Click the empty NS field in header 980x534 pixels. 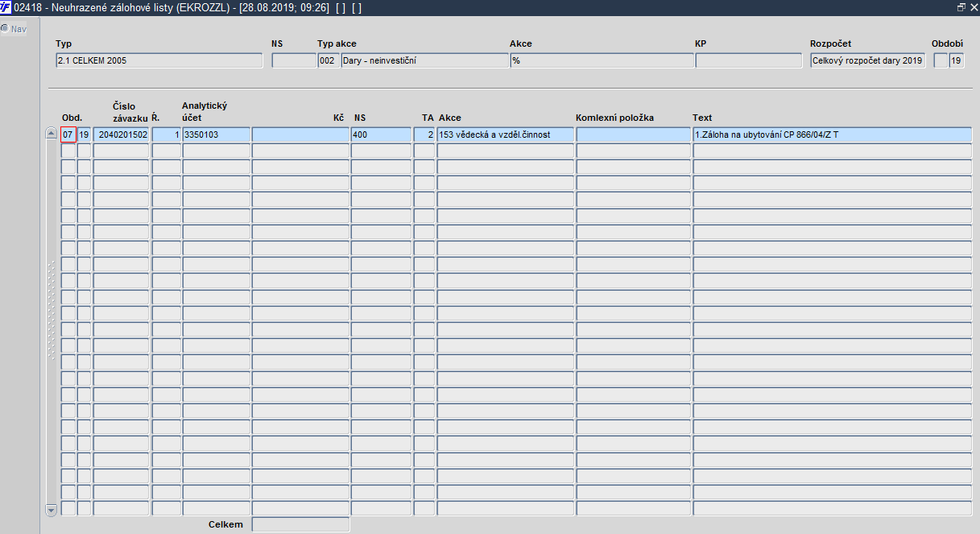point(294,60)
